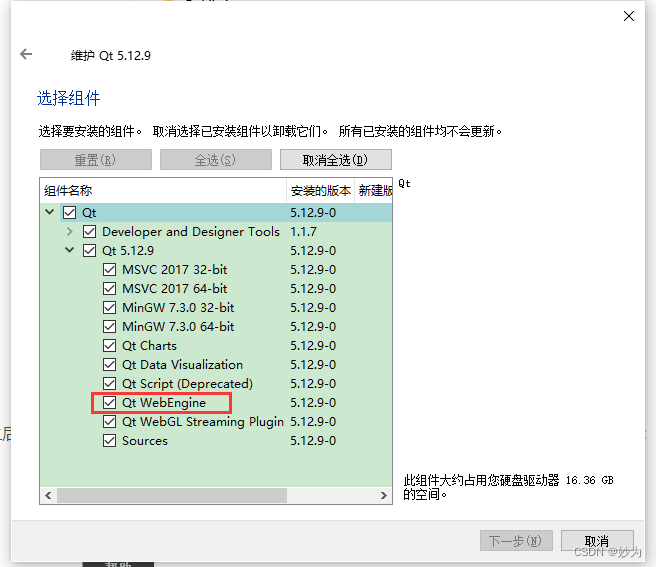This screenshot has width=656, height=567.
Task: Click the 16.36 GB disk space text
Action: tap(589, 480)
